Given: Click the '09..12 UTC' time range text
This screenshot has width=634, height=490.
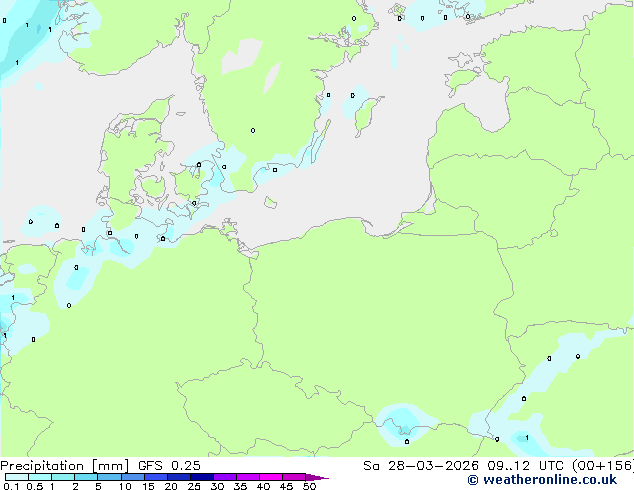Looking at the screenshot, I should coord(525,466).
